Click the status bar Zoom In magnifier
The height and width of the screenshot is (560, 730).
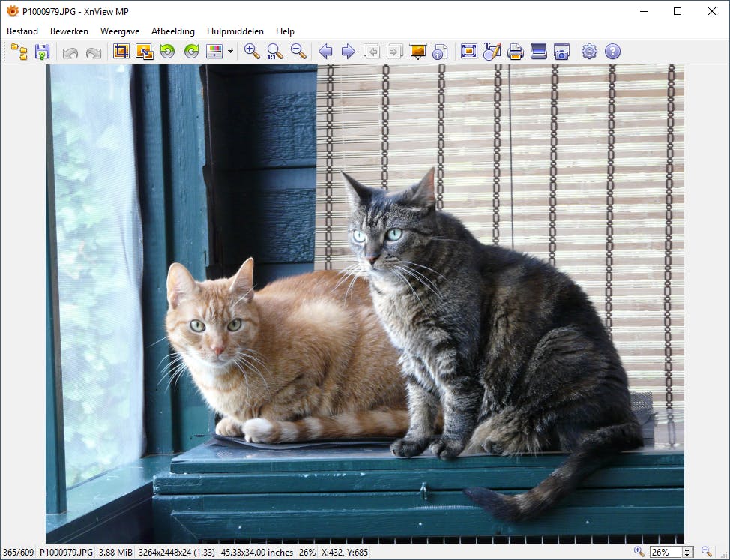(x=639, y=552)
